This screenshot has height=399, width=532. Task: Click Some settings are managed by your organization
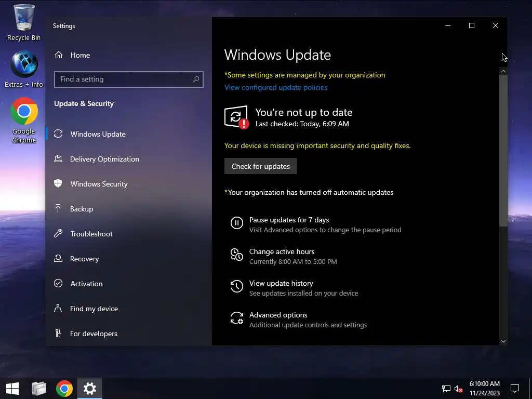(x=304, y=75)
